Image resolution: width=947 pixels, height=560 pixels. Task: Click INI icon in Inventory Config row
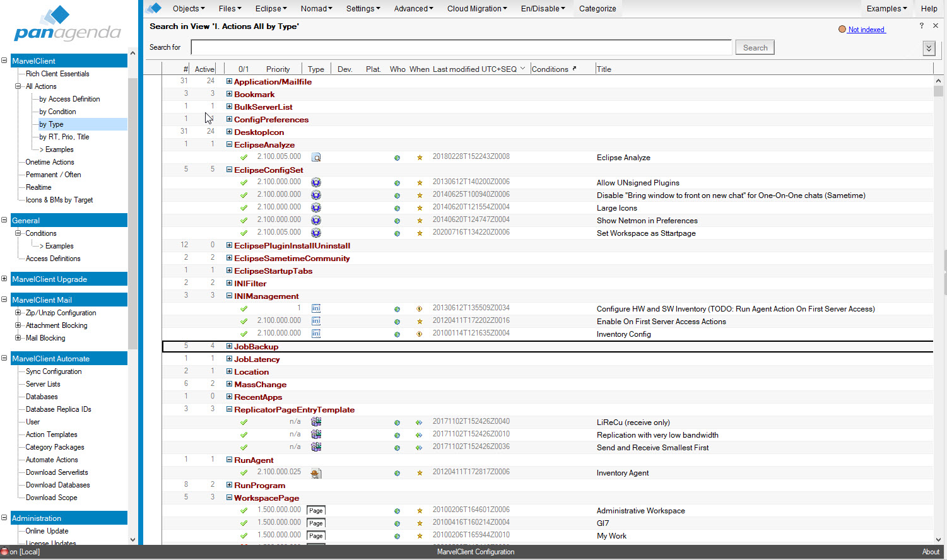click(x=316, y=334)
